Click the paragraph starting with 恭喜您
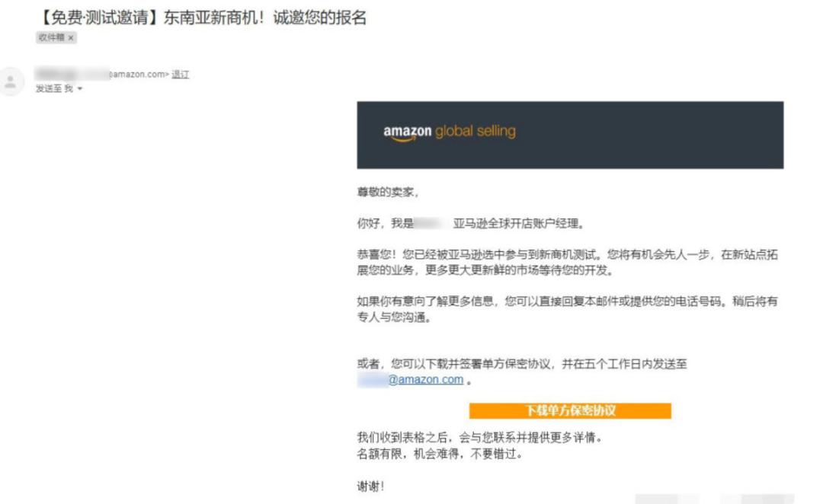This screenshot has height=504, width=823. point(568,262)
